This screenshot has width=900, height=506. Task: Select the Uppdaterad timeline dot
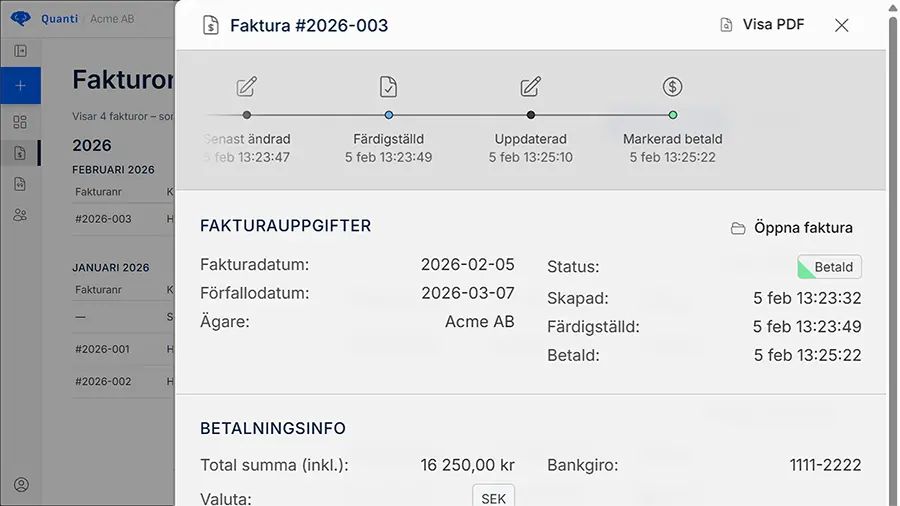(531, 115)
